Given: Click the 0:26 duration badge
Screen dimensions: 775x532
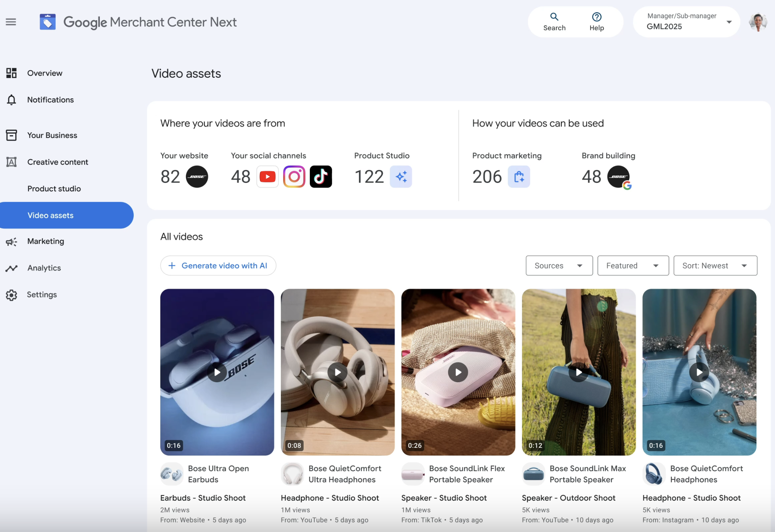Looking at the screenshot, I should 415,445.
